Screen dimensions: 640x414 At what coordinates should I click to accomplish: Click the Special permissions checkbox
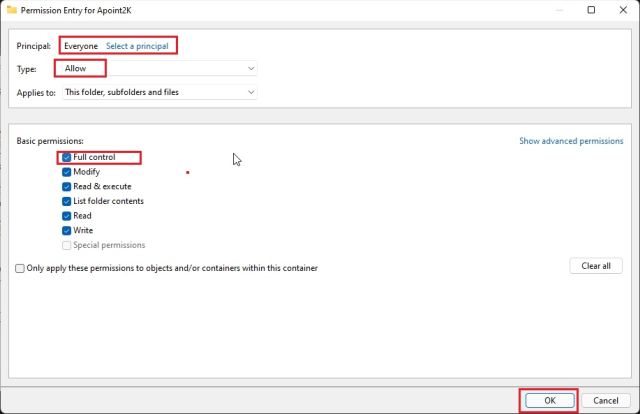click(67, 245)
